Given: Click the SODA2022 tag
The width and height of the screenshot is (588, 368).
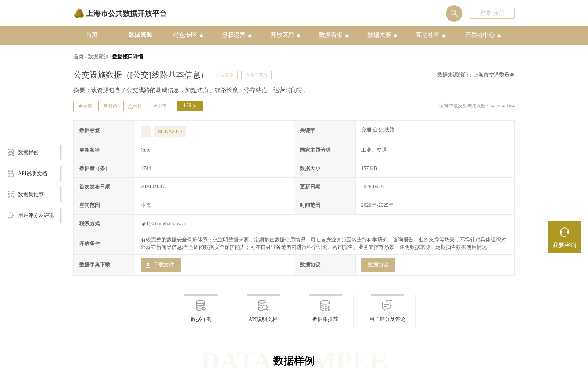Looking at the screenshot, I should click(170, 132).
